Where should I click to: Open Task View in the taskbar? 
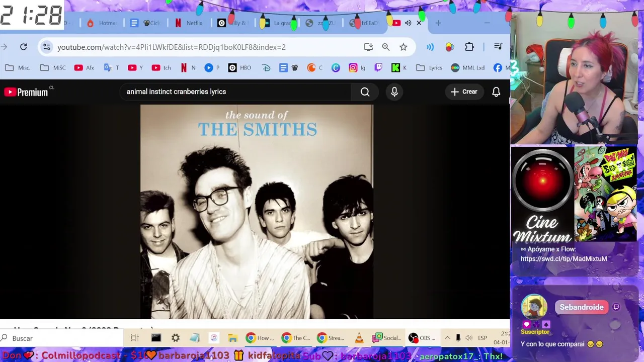pyautogui.click(x=134, y=338)
